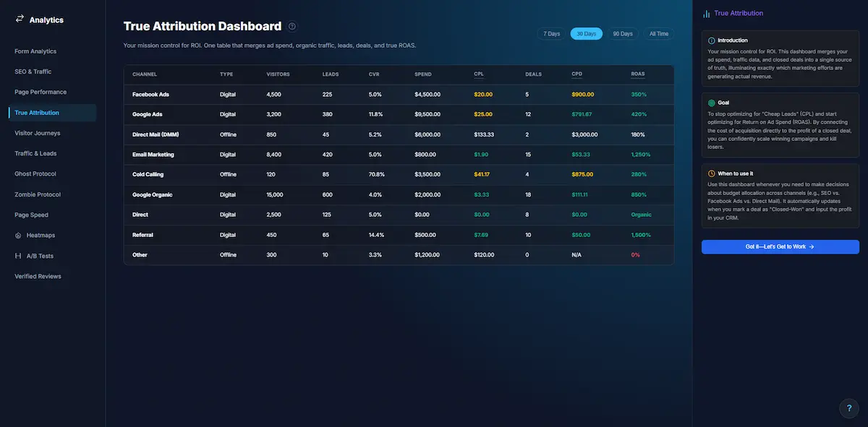The height and width of the screenshot is (427, 868).
Task: Open the floating help question mark button
Action: [849, 408]
